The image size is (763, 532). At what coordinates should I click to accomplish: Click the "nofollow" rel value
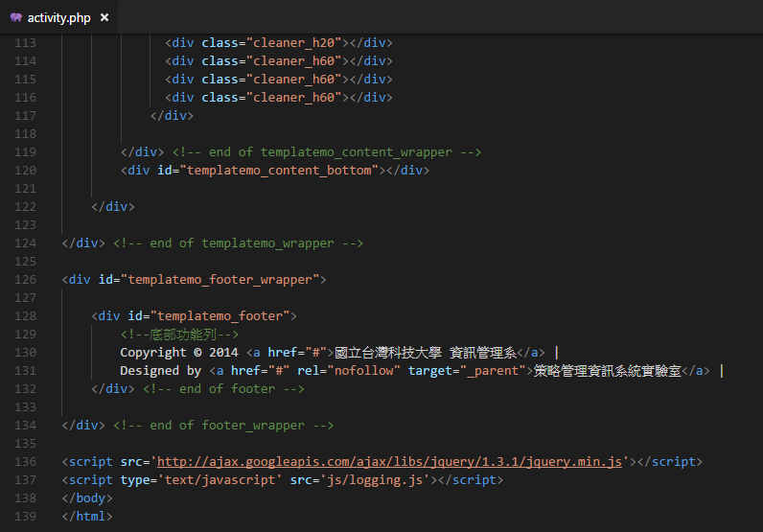[364, 371]
